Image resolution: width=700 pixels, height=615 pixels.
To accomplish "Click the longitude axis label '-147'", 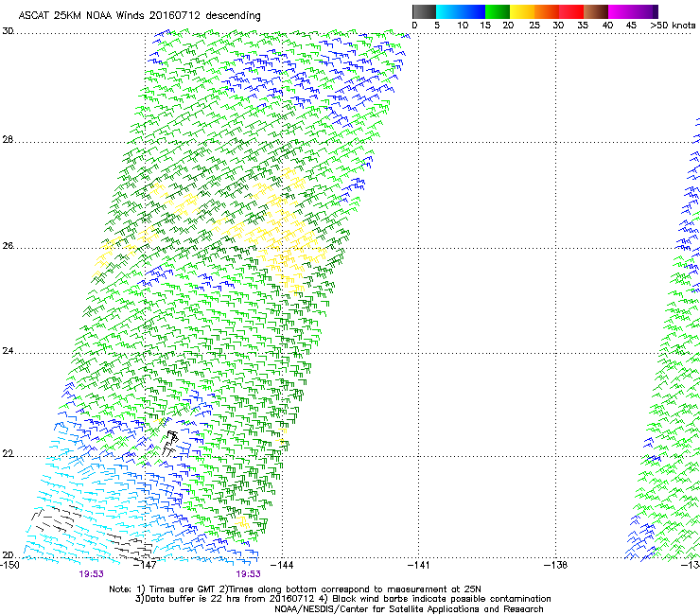I will 147,565.
